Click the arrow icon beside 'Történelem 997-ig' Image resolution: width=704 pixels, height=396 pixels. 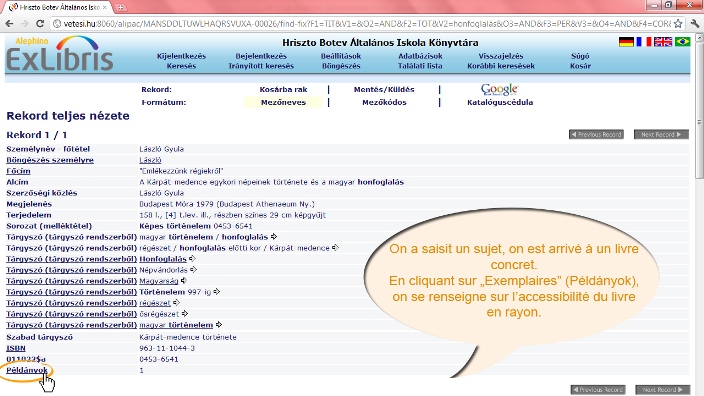(217, 292)
